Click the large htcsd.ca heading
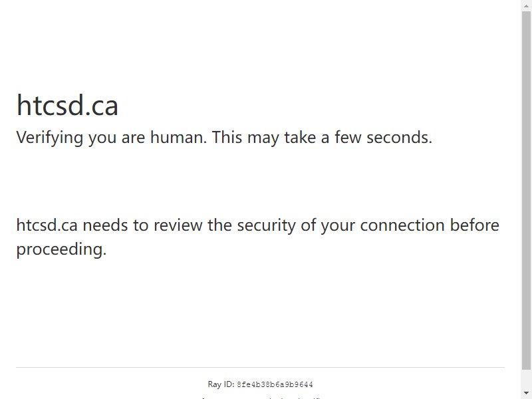 pyautogui.click(x=67, y=106)
